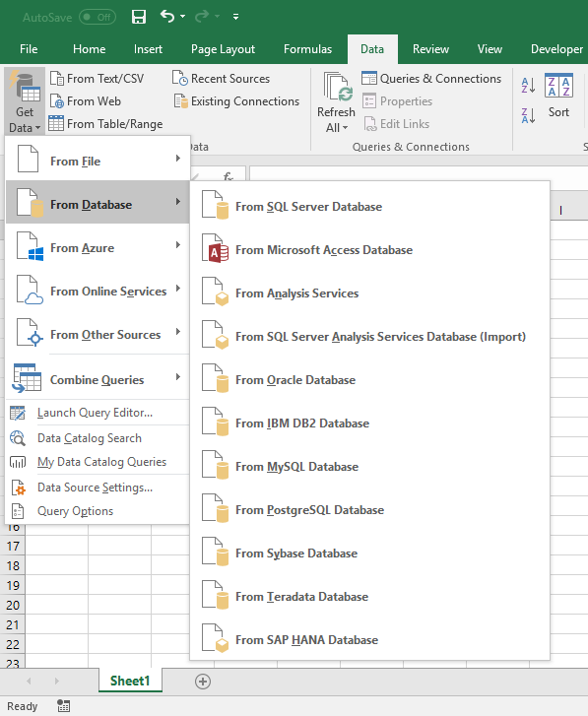Choose From SQL Server Database
This screenshot has width=588, height=716.
click(x=369, y=207)
